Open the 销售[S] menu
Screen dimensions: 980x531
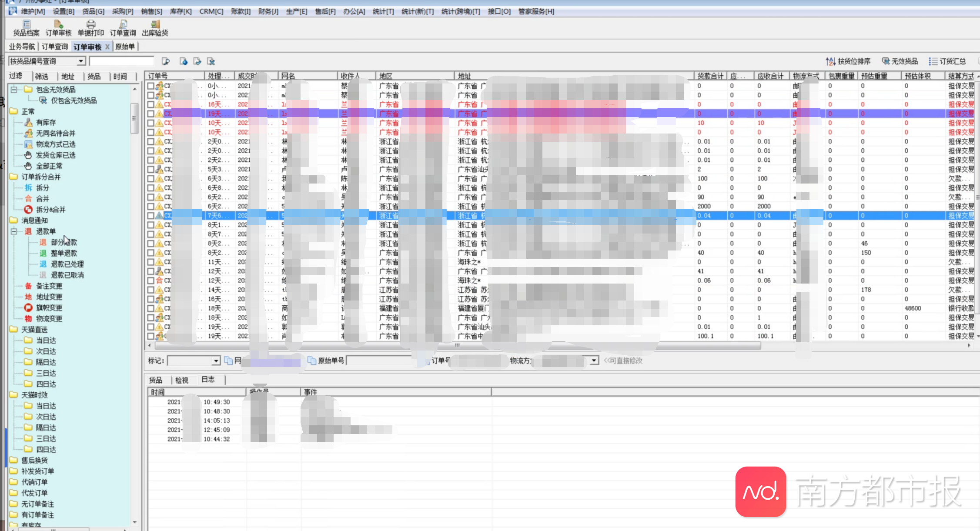click(x=151, y=11)
